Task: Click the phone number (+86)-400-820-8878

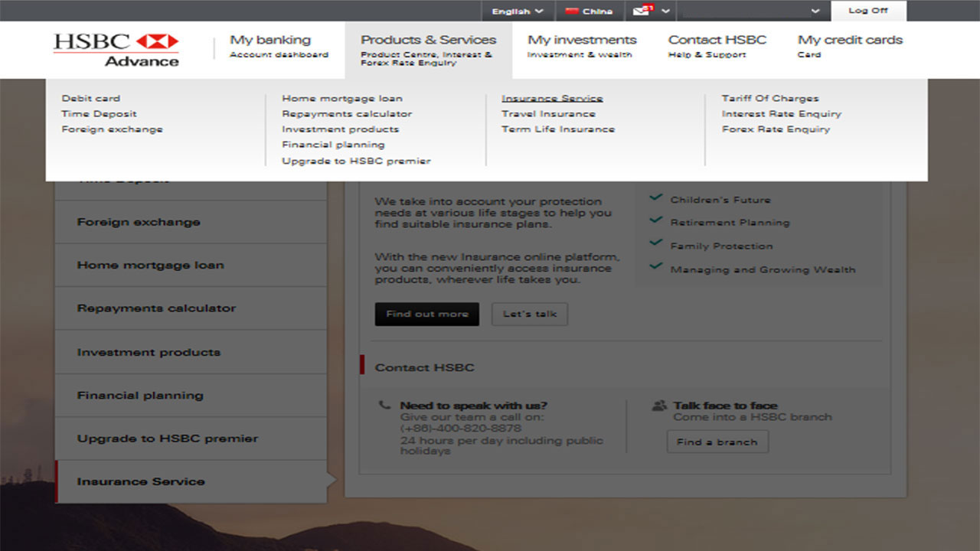Action: point(461,429)
